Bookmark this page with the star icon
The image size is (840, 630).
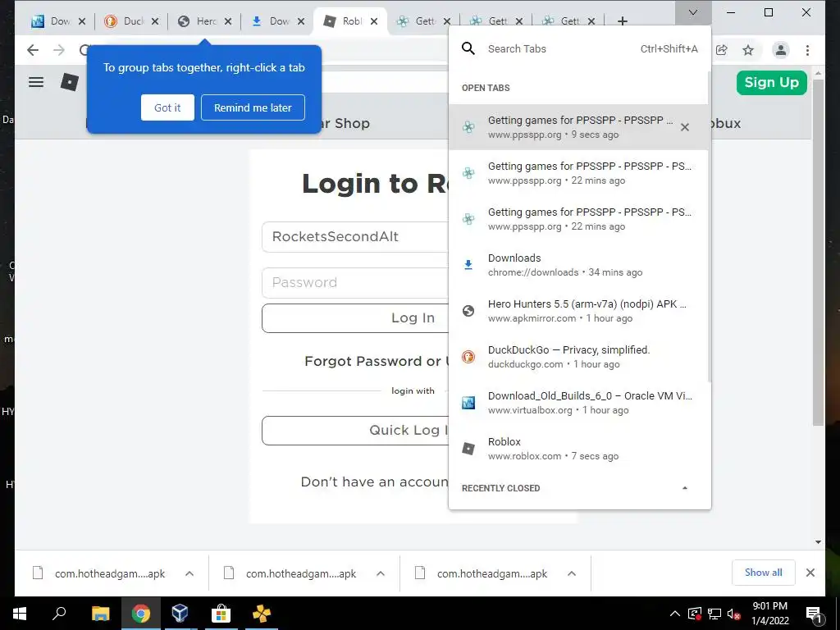pos(748,50)
